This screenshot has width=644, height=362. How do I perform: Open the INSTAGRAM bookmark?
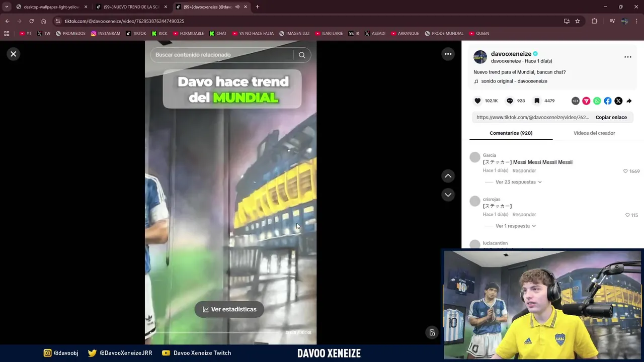click(105, 34)
